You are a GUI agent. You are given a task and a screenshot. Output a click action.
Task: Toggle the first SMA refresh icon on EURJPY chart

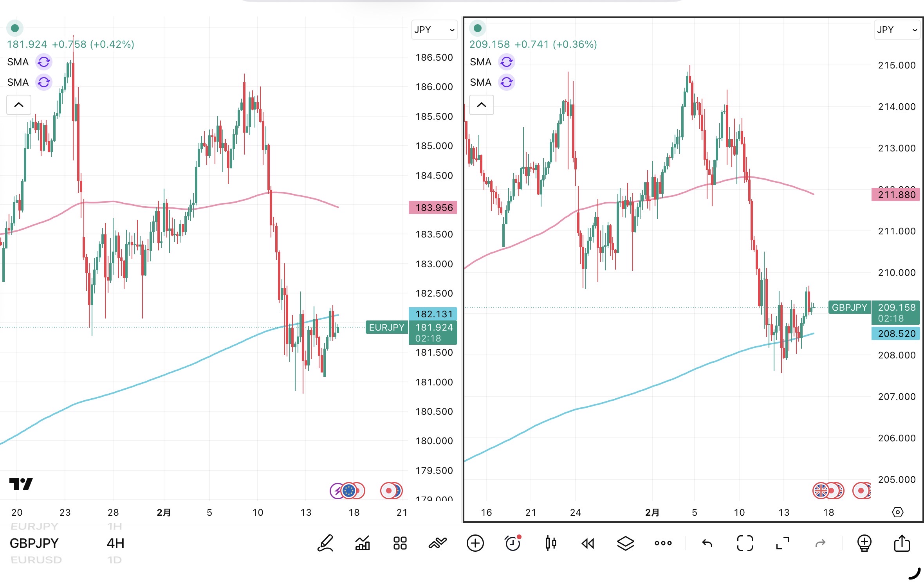(44, 62)
